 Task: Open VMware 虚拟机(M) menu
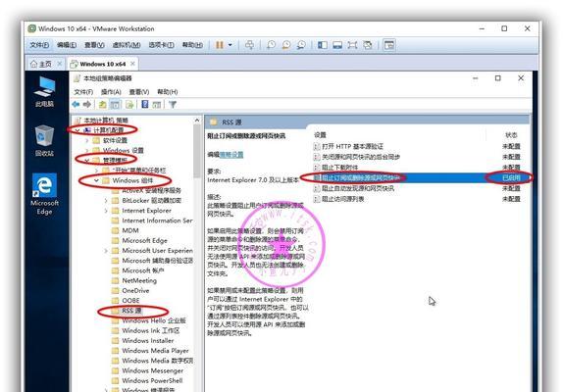pos(127,45)
